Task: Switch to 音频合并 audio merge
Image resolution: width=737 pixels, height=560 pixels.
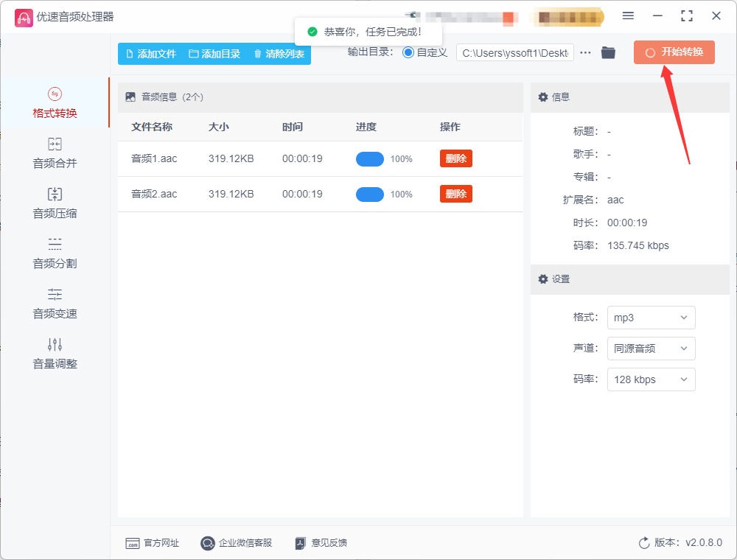Action: coord(55,153)
